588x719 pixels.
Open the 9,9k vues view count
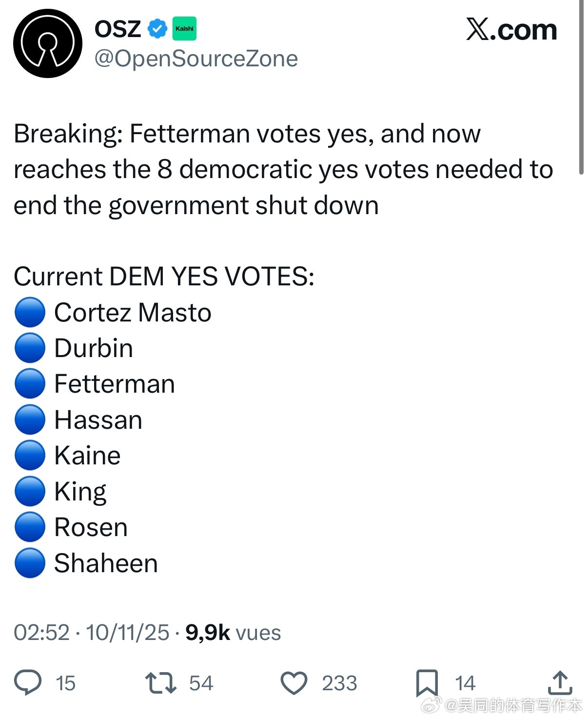point(233,633)
